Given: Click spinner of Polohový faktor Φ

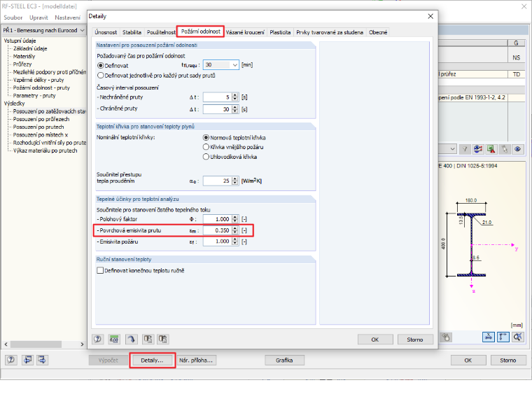Looking at the screenshot, I should (235, 219).
